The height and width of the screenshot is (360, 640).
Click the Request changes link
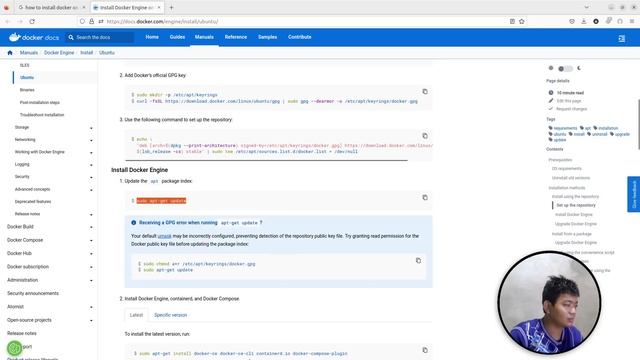pyautogui.click(x=571, y=109)
